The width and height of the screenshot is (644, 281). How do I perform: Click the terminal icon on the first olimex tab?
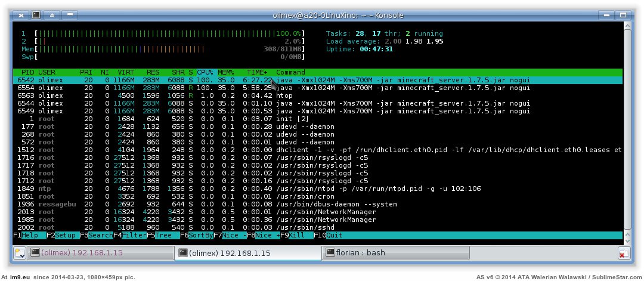(35, 253)
